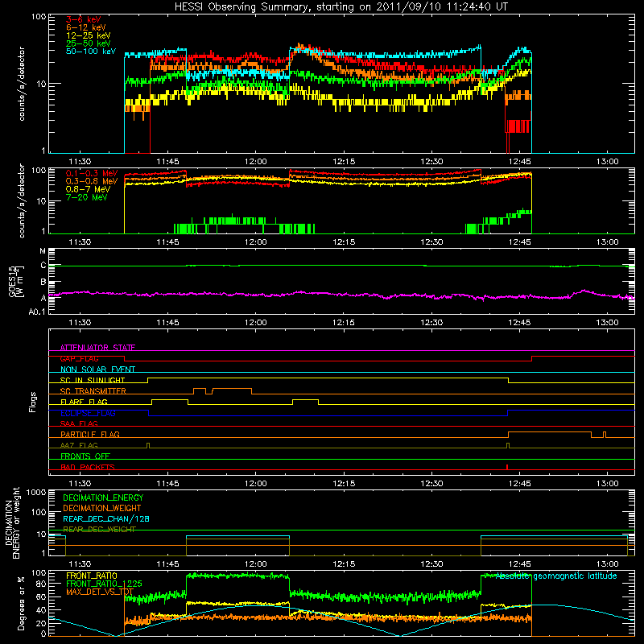The width and height of the screenshot is (644, 644).
Task: Click the 'Flags' vertical axis label
Action: point(33,402)
